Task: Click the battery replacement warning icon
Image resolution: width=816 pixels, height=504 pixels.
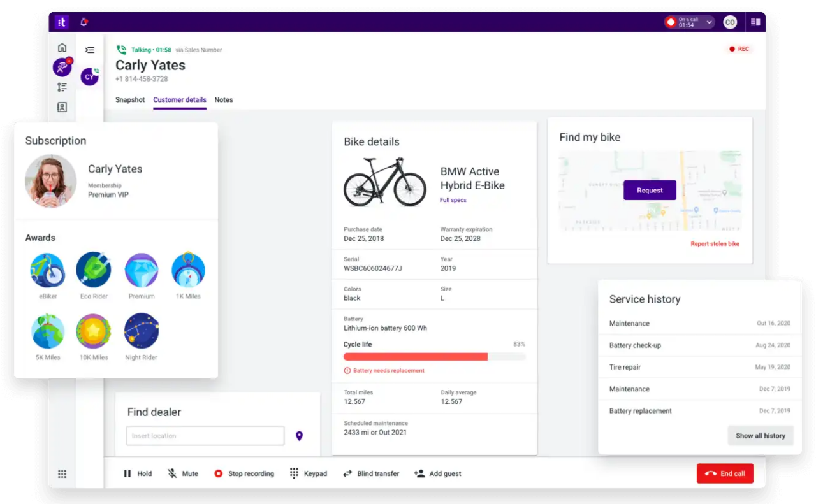Action: pos(347,371)
